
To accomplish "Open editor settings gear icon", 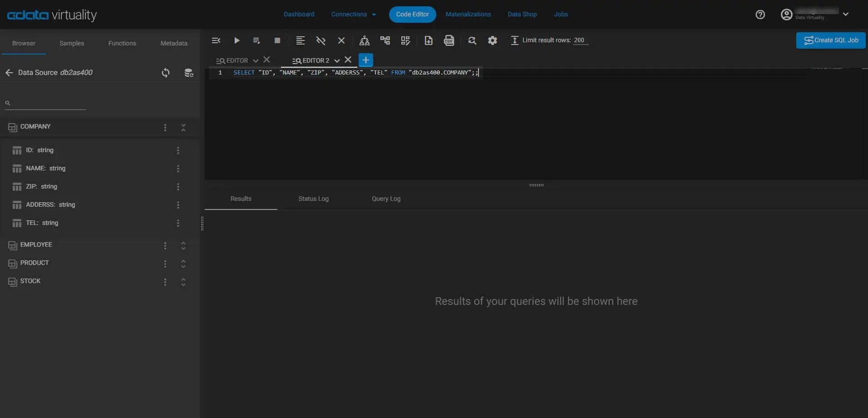I will tap(492, 40).
